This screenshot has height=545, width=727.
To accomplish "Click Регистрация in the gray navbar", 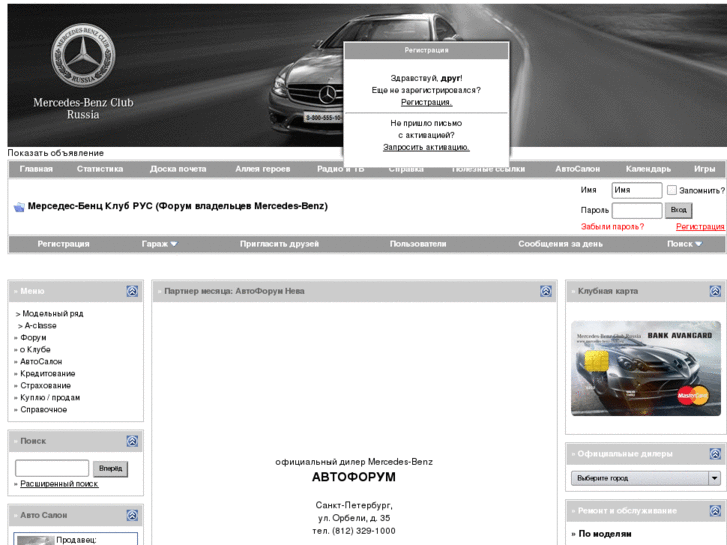I will pos(64,244).
